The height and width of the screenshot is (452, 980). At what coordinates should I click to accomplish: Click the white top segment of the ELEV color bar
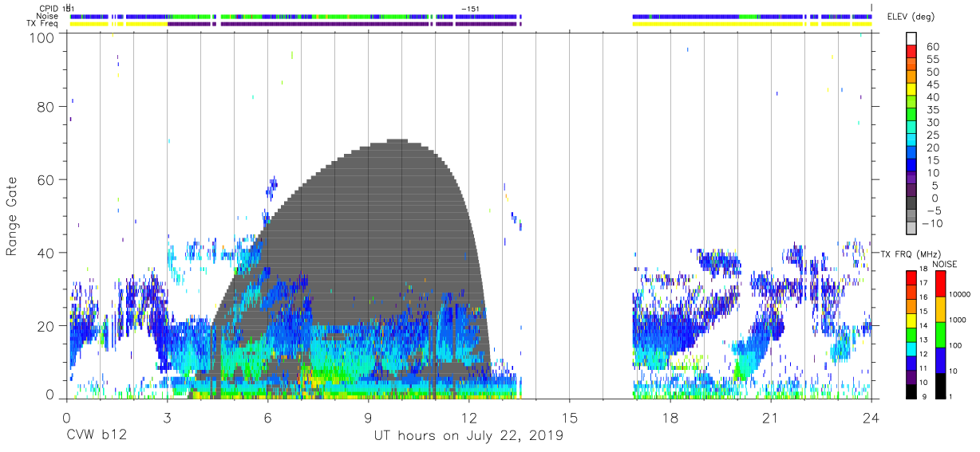(x=912, y=39)
